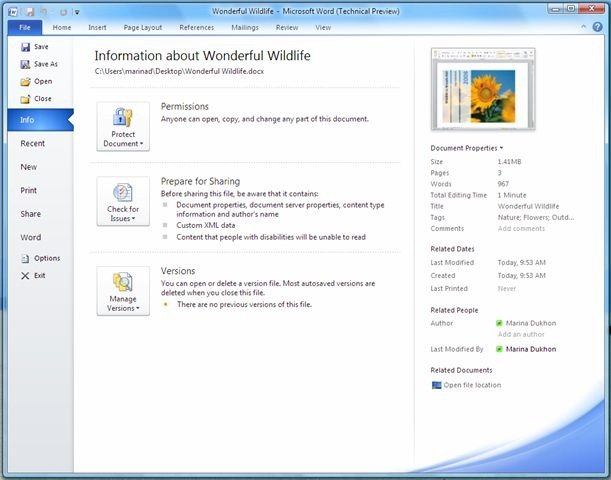Click the Check for Issues checklist icon
This screenshot has width=611, height=480.
coord(123,192)
